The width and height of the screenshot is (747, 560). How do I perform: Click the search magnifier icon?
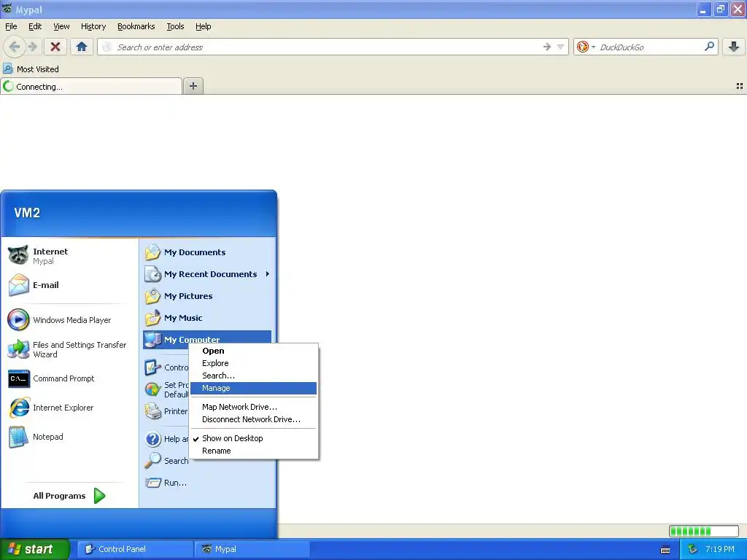[x=709, y=47]
